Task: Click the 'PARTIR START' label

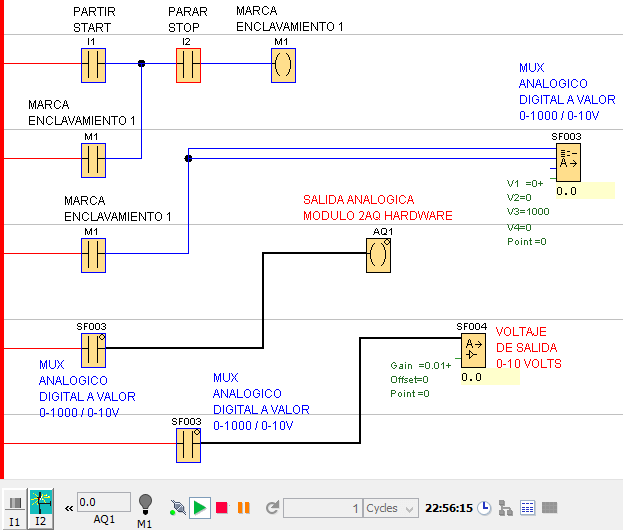Action: tap(94, 20)
